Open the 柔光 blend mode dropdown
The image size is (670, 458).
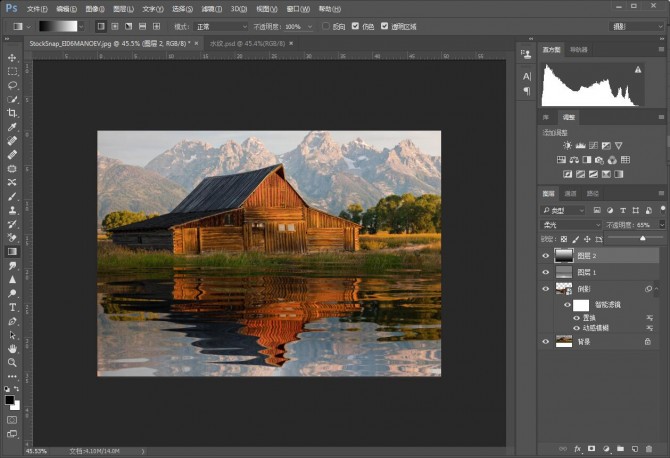point(570,226)
